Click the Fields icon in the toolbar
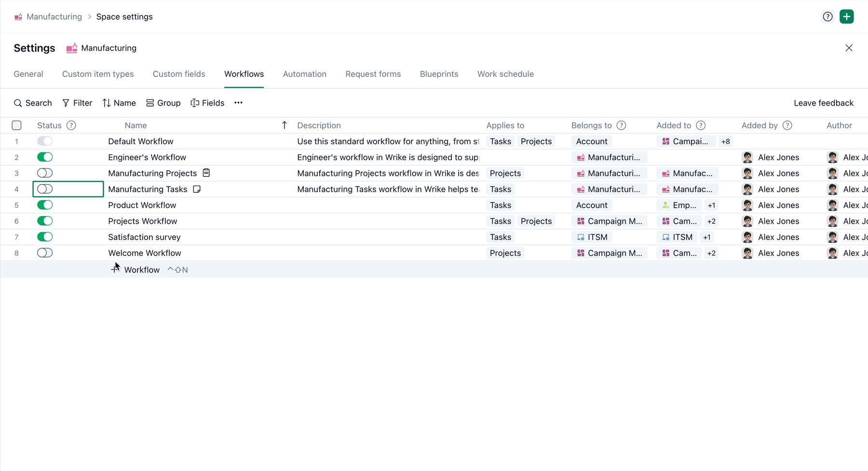868x471 pixels. [194, 103]
